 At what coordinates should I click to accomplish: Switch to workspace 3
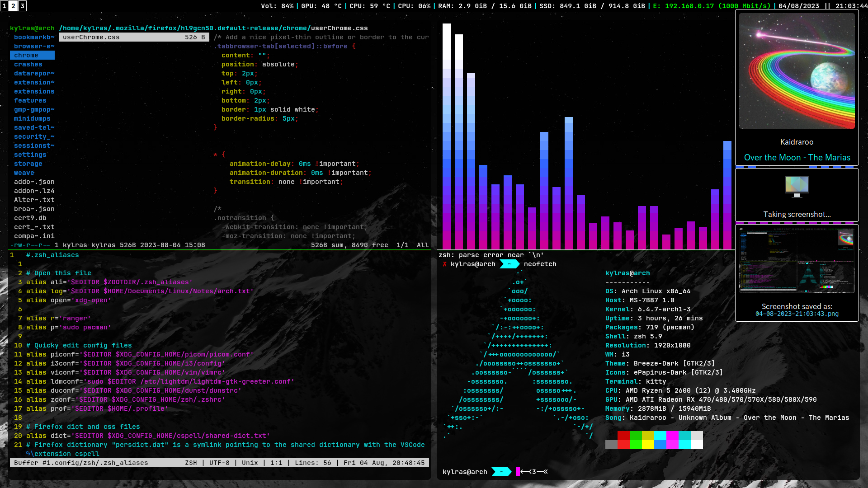point(22,5)
